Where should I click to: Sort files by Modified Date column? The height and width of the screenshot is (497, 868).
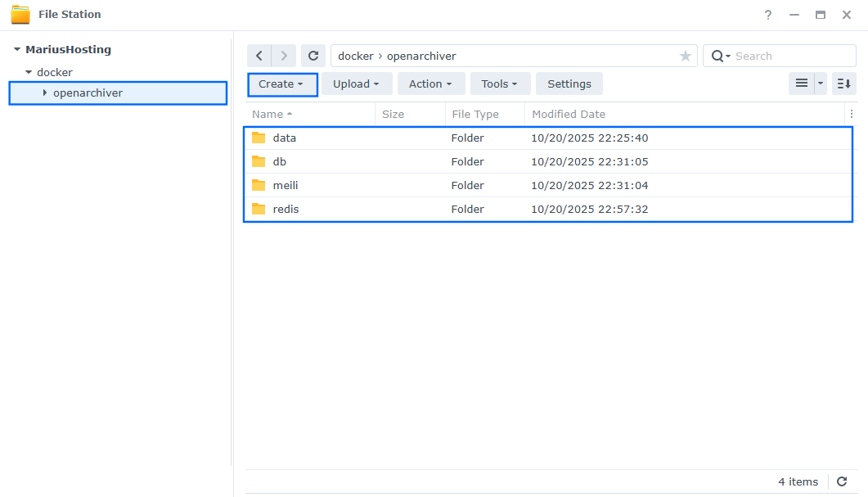[569, 114]
